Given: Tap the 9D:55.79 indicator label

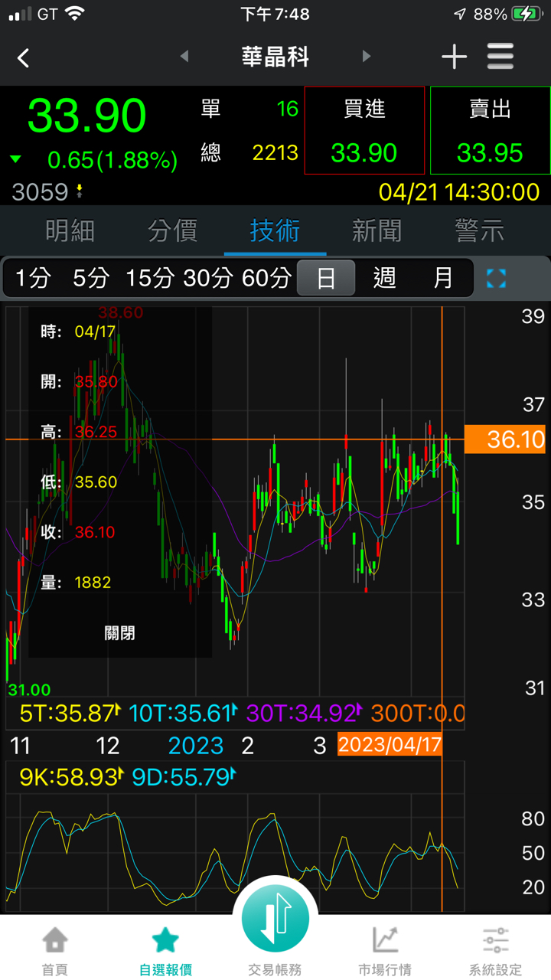Looking at the screenshot, I should tap(184, 778).
